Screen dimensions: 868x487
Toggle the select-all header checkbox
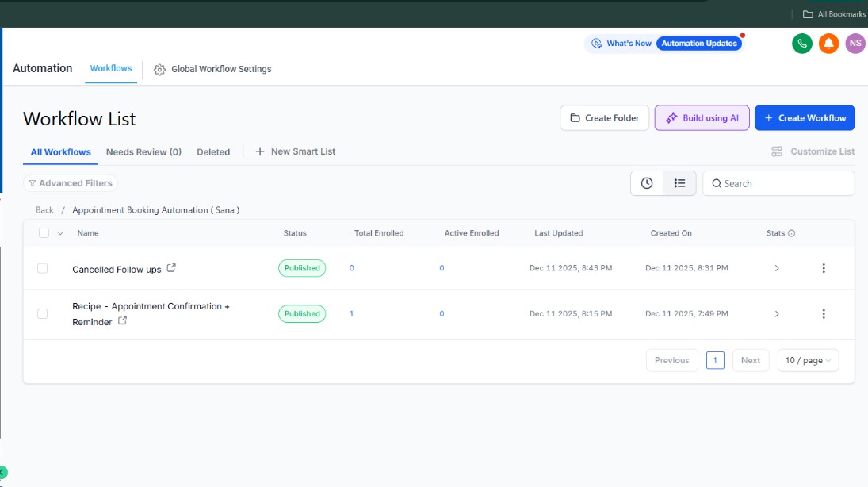point(44,233)
